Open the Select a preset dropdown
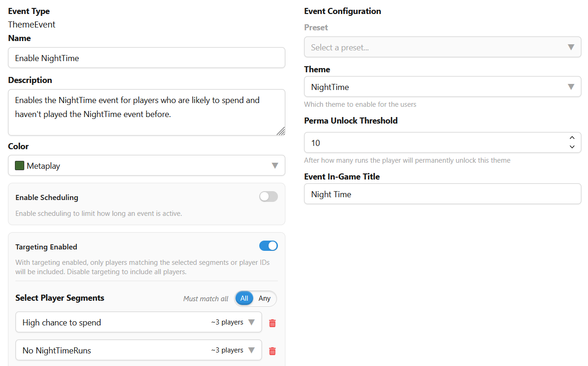Image resolution: width=588 pixels, height=366 pixels. [x=571, y=47]
